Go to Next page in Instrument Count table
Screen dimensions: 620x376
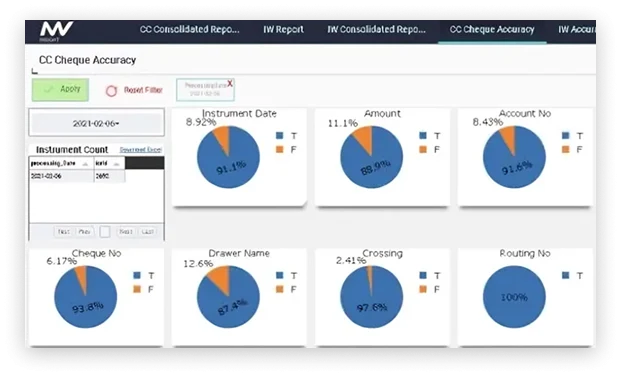[x=126, y=232]
